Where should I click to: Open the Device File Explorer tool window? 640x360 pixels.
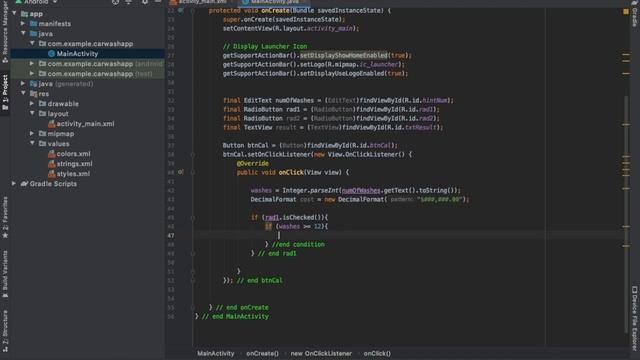pos(635,318)
